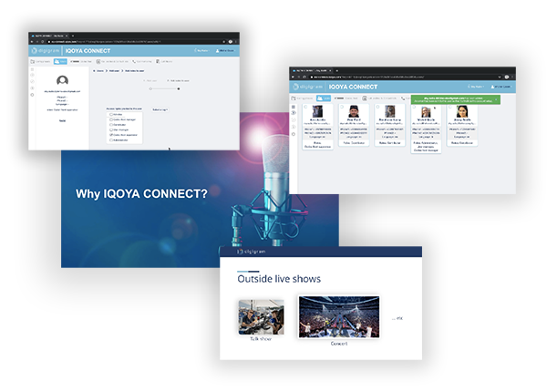Screen dimensions: 547x392
Task: Click the "Why IQOYA CONNECT?" title text
Action: (x=141, y=193)
